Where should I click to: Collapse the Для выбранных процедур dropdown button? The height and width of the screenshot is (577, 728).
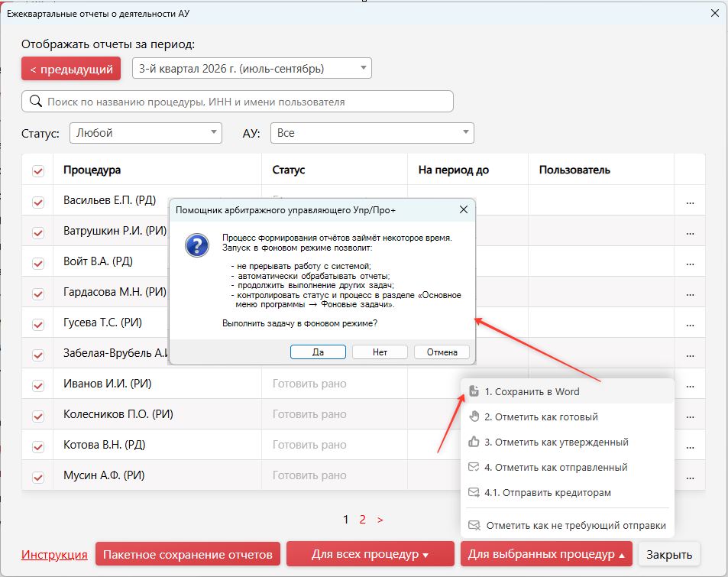pos(546,554)
